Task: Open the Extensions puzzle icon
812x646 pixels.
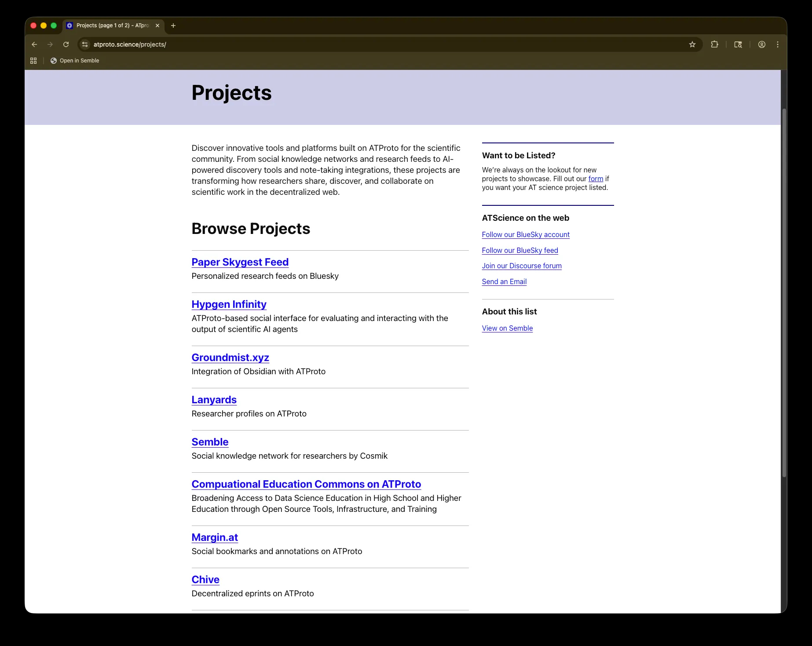Action: tap(714, 44)
